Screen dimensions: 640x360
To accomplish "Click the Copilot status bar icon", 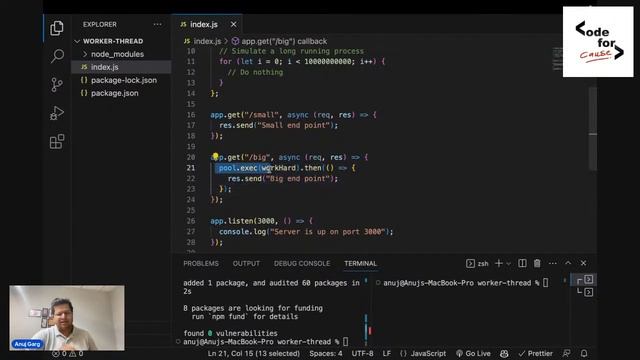I will 504,353.
